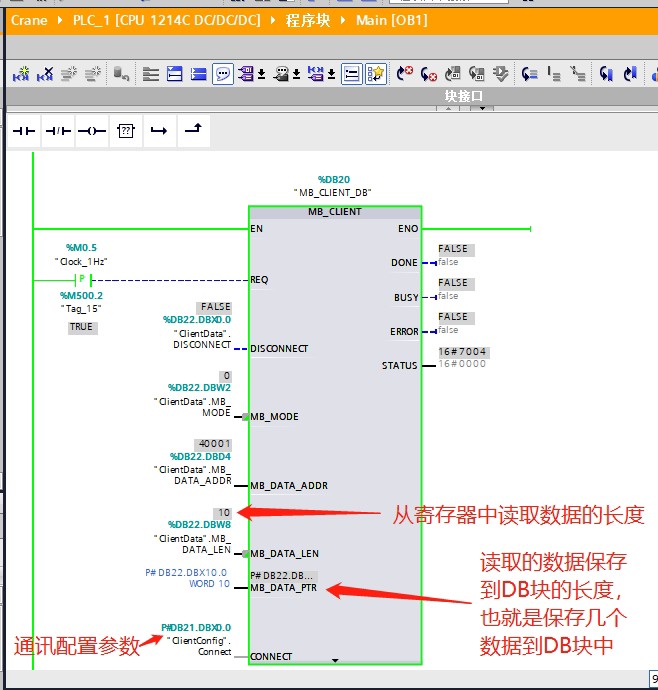Image resolution: width=658 pixels, height=690 pixels.
Task: Collapse the block interface panel up arrow
Action: tap(448, 108)
